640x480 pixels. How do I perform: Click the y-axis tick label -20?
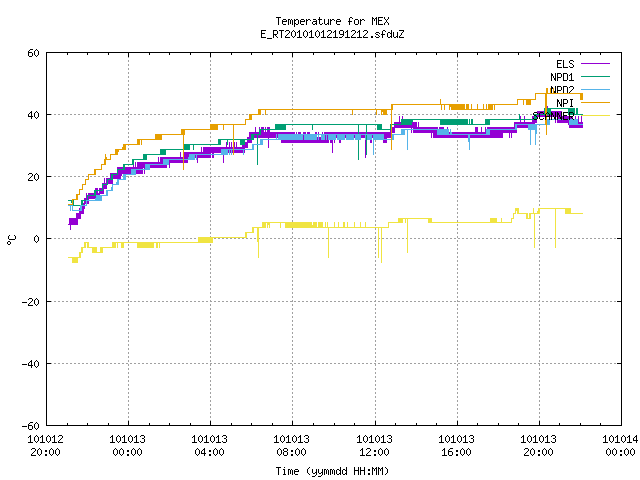point(31,302)
